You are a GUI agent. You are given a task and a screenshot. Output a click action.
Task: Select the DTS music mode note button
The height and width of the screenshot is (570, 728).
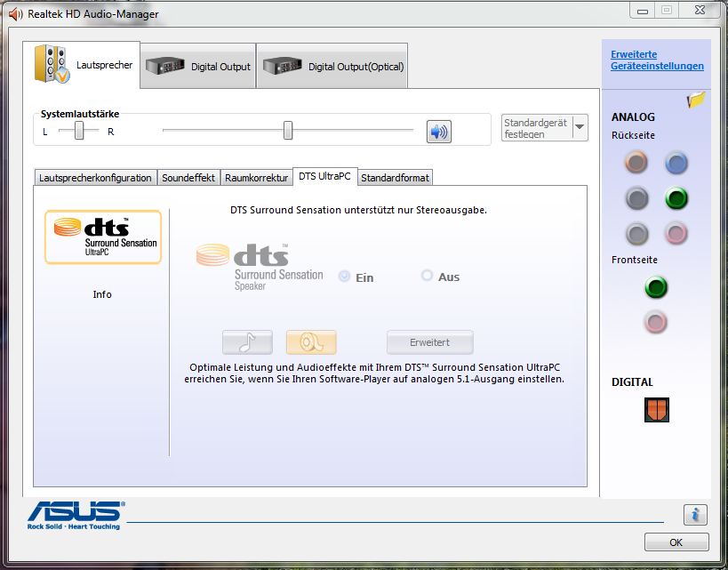point(247,343)
